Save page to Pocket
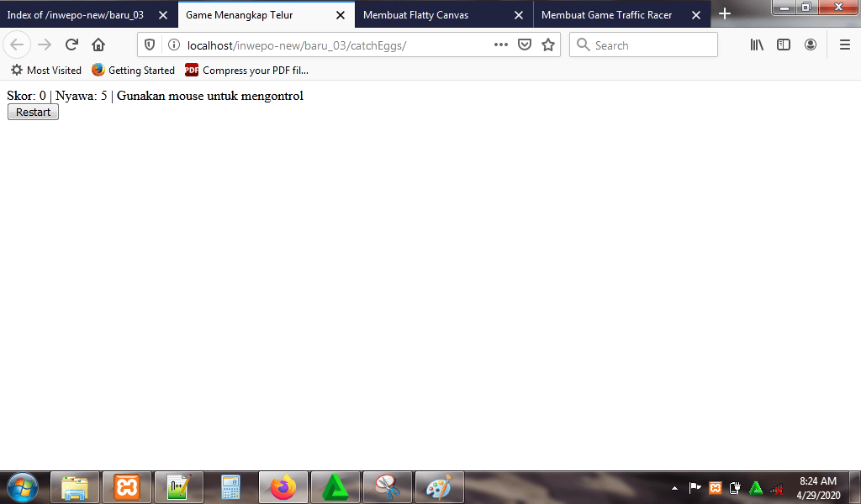Screen dimensions: 861x504 pyautogui.click(x=525, y=45)
